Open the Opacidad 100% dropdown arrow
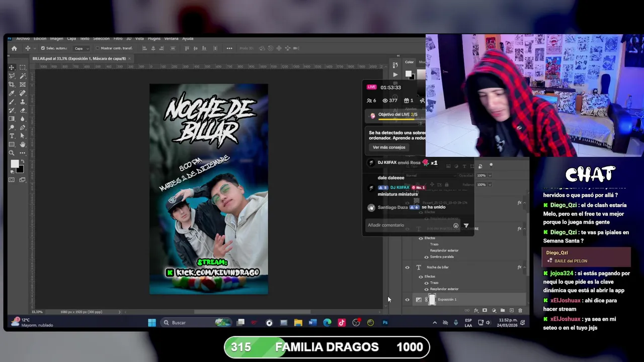The image size is (644, 362). (490, 175)
